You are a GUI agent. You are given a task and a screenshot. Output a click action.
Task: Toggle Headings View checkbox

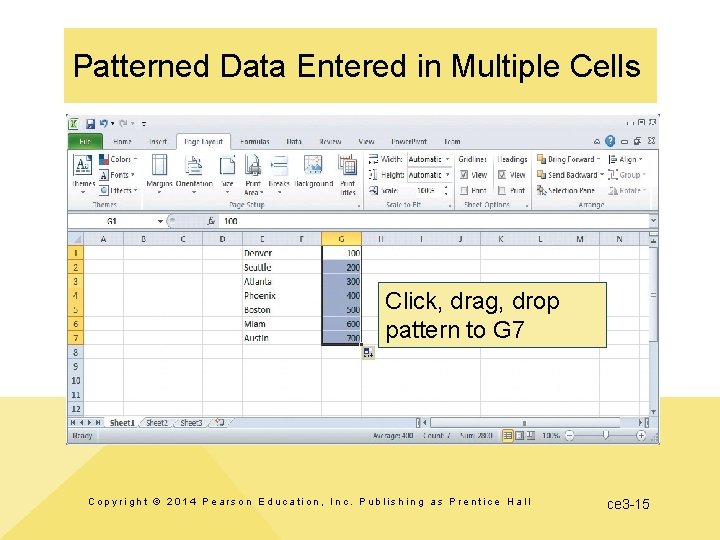[502, 174]
